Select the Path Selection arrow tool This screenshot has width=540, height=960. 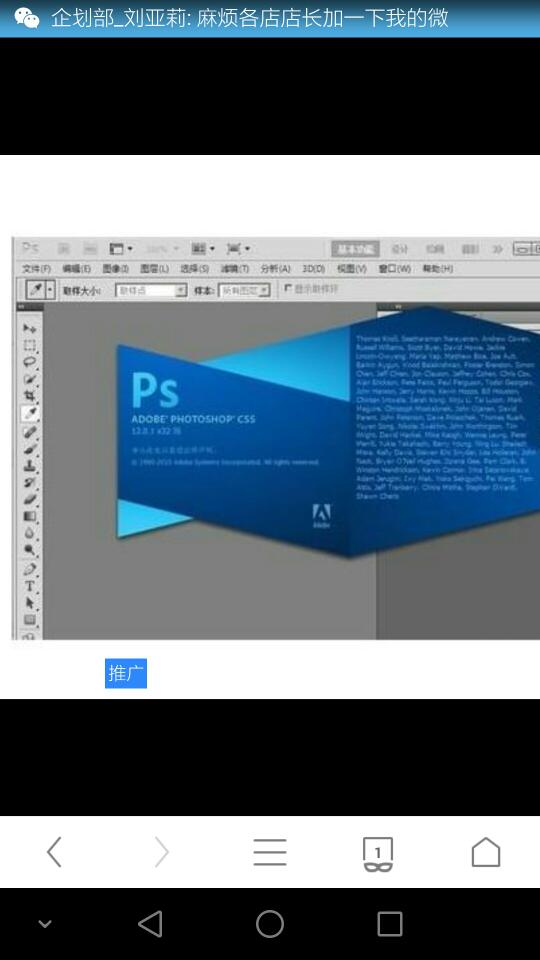tap(29, 603)
